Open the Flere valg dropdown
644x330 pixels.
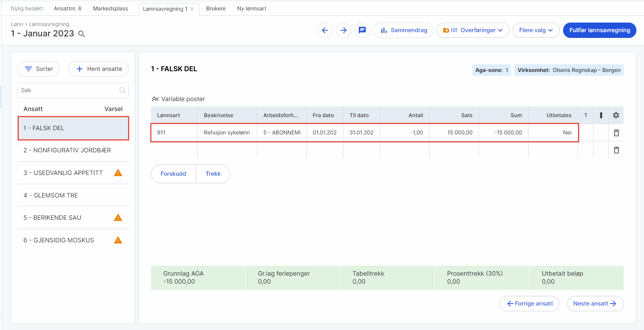(536, 30)
